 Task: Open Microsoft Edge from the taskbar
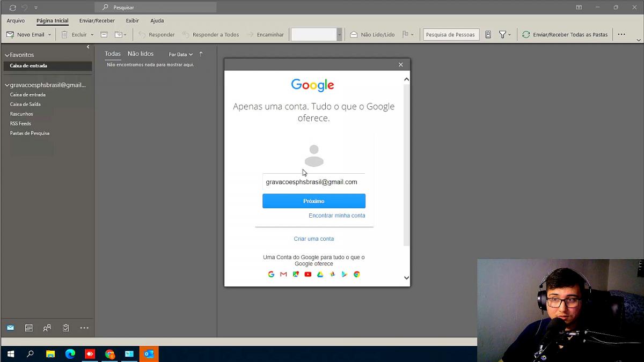click(x=70, y=354)
